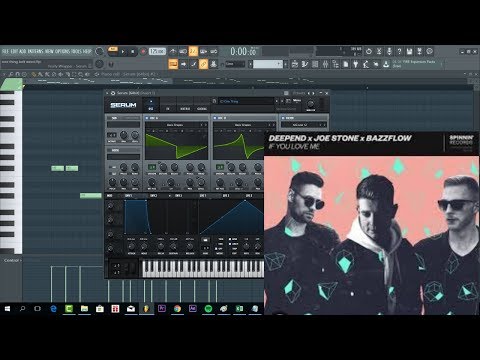This screenshot has height=360, width=480.
Task: Toggle loop recording icon
Action: pos(214,51)
